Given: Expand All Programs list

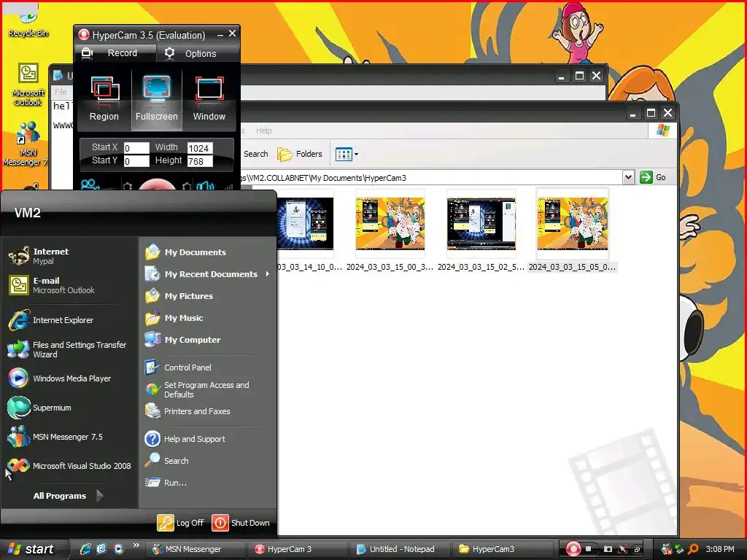Looking at the screenshot, I should point(68,496).
